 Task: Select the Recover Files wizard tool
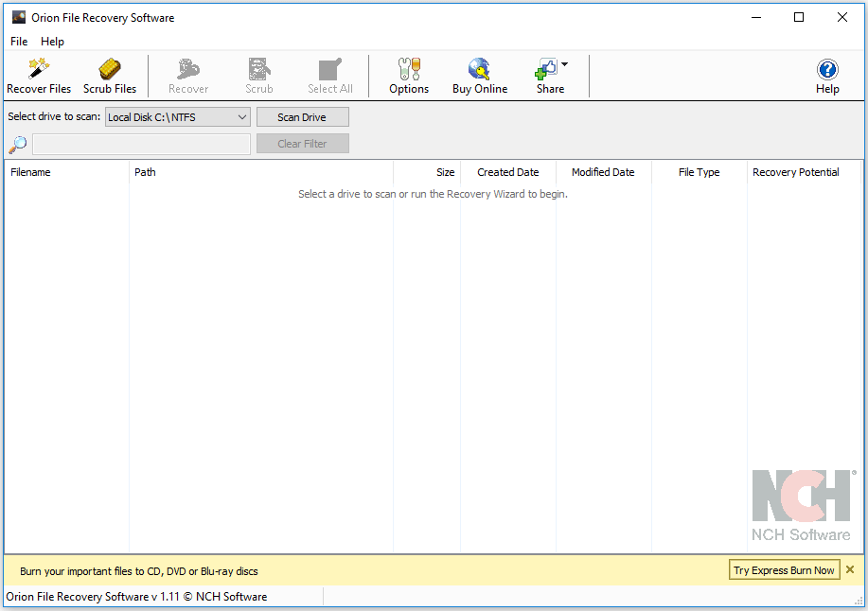[38, 75]
